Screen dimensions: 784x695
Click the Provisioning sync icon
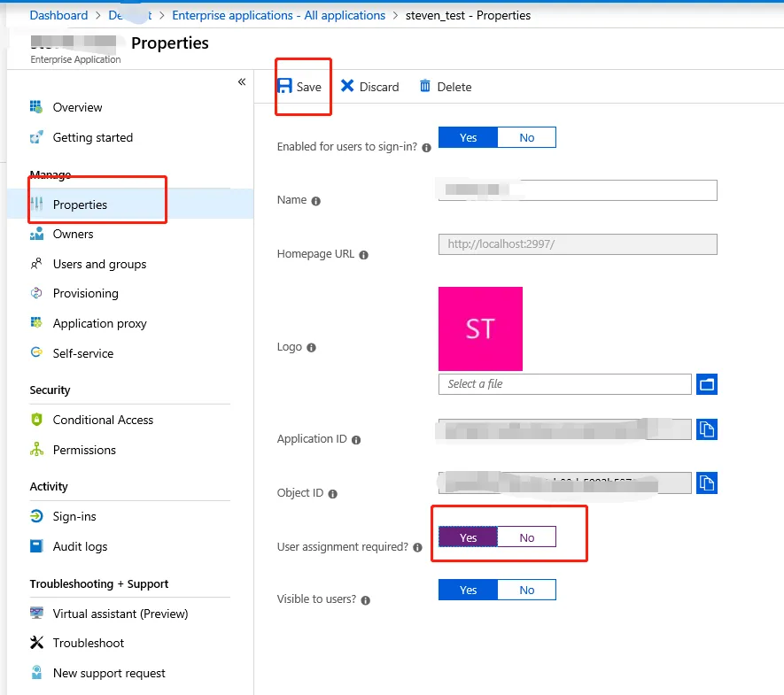tap(36, 293)
